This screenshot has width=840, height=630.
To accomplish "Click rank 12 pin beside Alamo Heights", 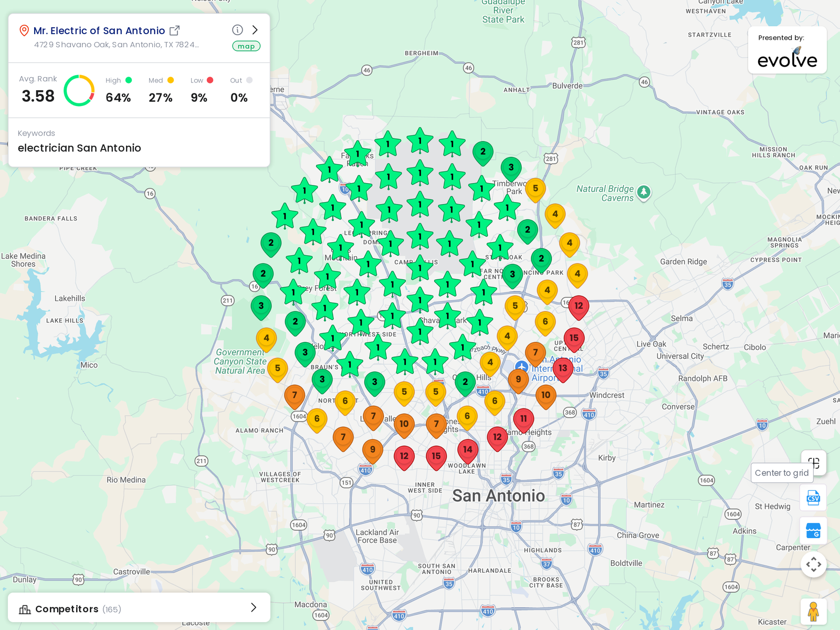I will 497,439.
